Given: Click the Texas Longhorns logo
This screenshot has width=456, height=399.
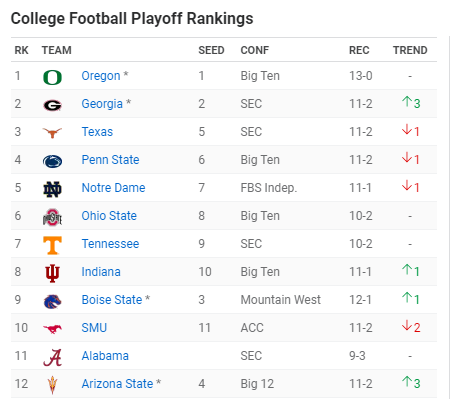Looking at the screenshot, I should point(52,133).
